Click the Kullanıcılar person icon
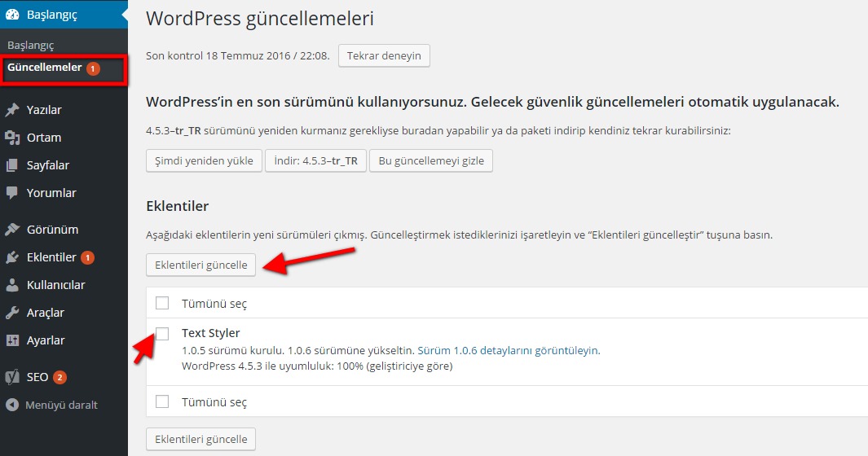The width and height of the screenshot is (868, 456). (x=12, y=285)
